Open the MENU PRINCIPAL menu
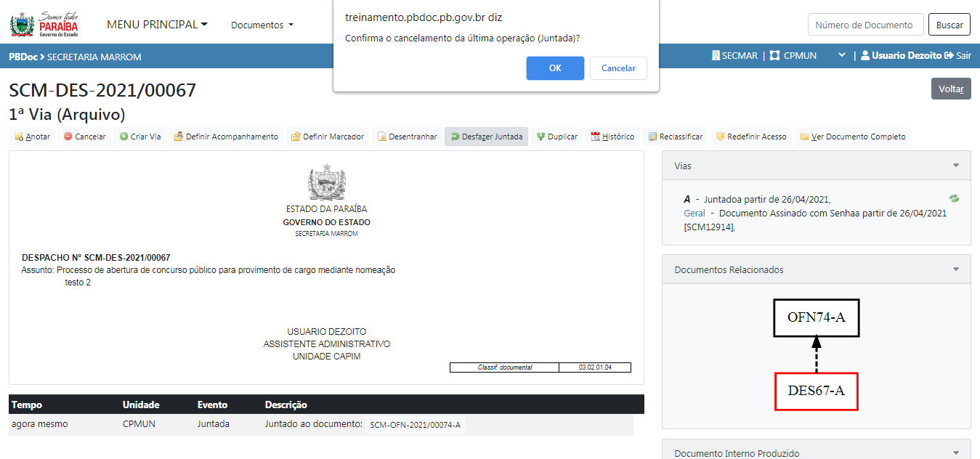 157,25
